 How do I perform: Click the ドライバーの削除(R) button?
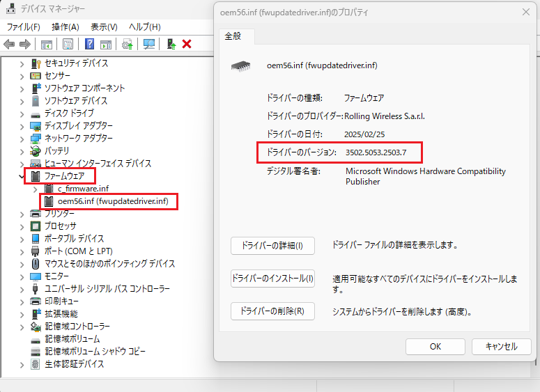[272, 311]
